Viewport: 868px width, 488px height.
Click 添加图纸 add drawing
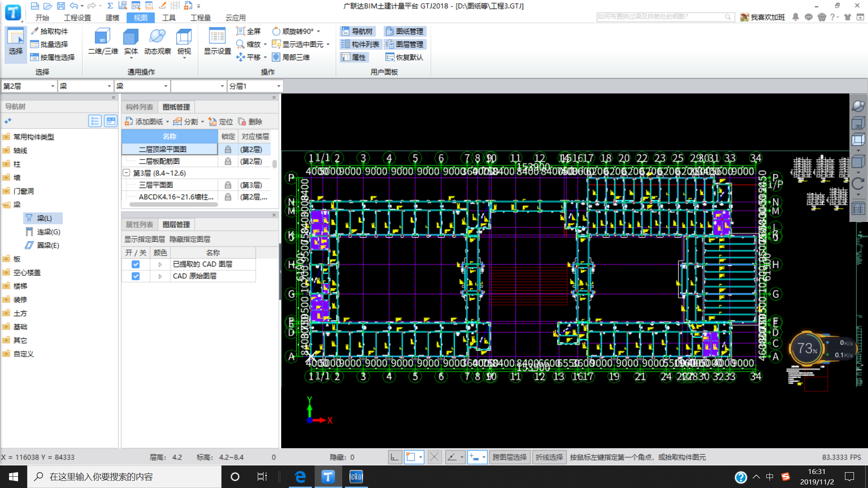point(144,122)
